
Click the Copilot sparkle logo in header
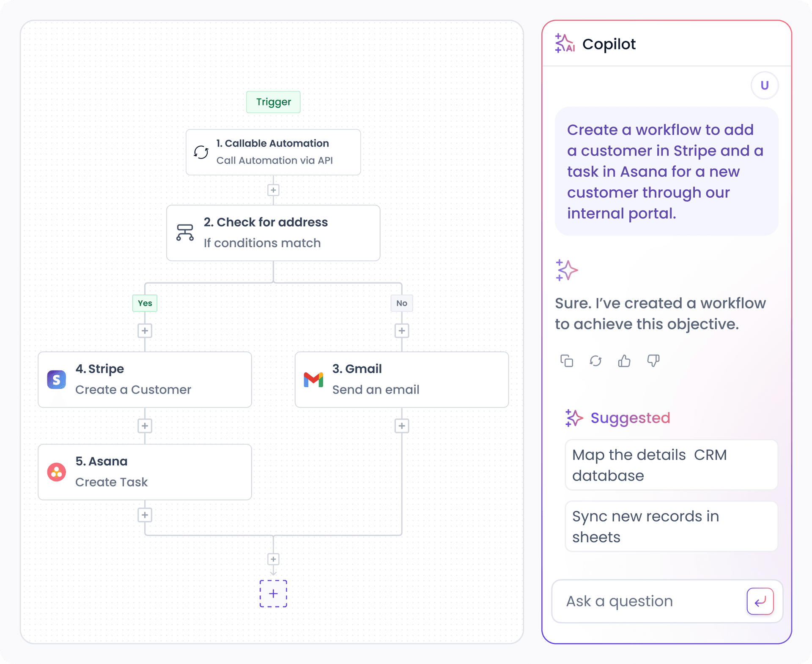(x=565, y=44)
